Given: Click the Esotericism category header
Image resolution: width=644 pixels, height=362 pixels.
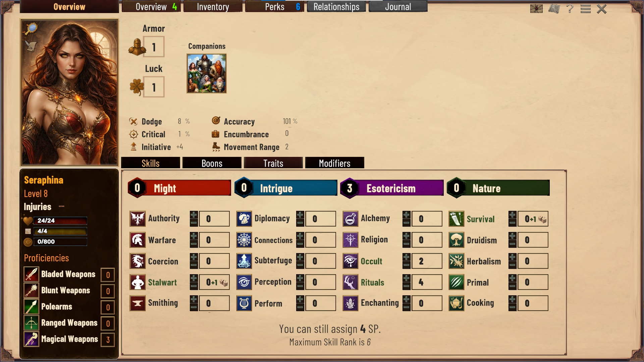Looking at the screenshot, I should coord(392,188).
